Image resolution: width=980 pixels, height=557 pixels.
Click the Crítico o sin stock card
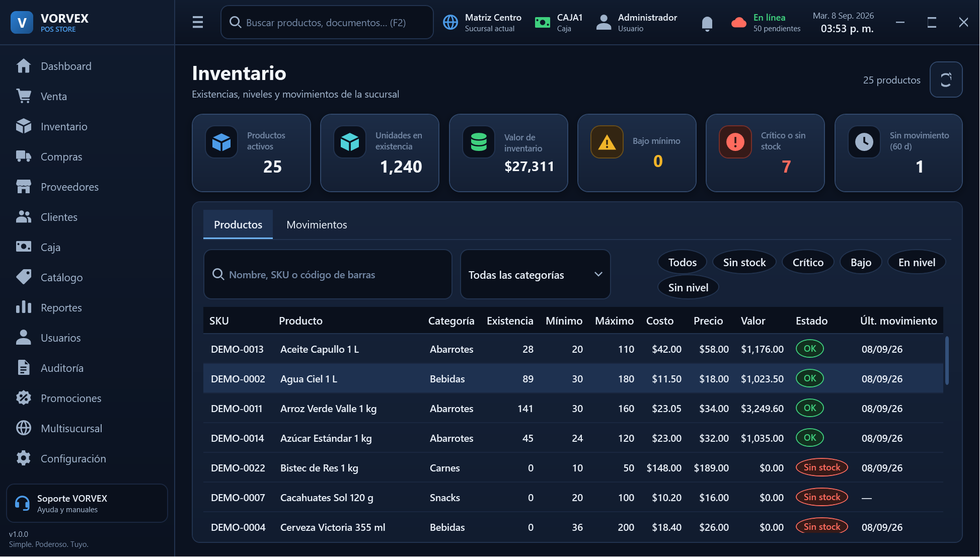[765, 153]
